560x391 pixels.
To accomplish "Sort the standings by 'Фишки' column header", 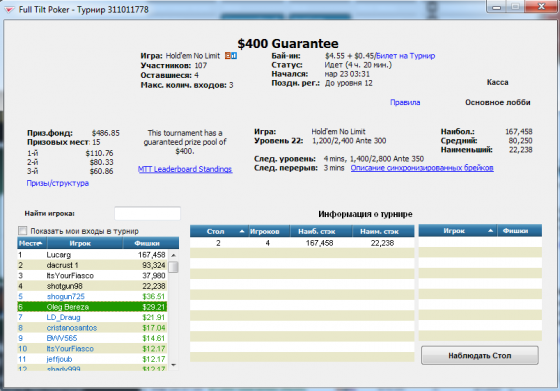I will click(x=151, y=243).
